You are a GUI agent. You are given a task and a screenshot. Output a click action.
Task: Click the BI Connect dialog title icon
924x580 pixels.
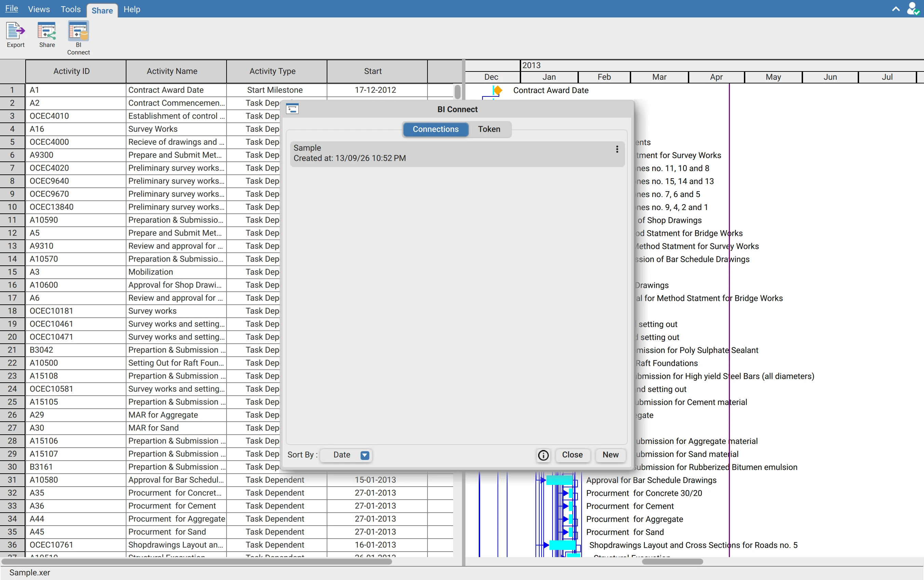click(293, 109)
